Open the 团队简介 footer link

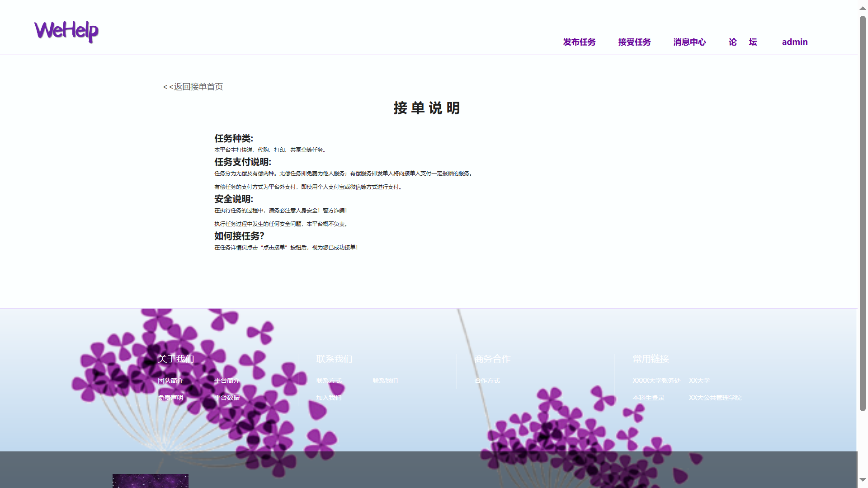[170, 380]
